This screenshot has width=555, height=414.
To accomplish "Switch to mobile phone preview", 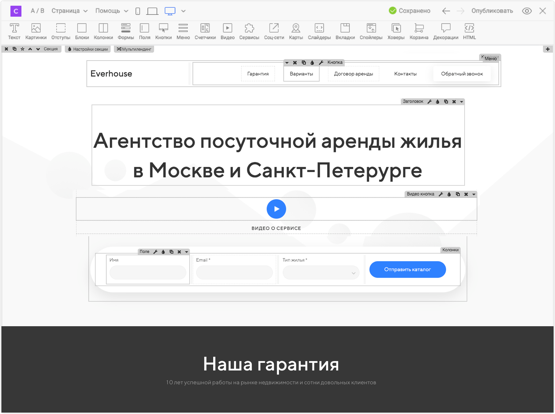I will 138,11.
